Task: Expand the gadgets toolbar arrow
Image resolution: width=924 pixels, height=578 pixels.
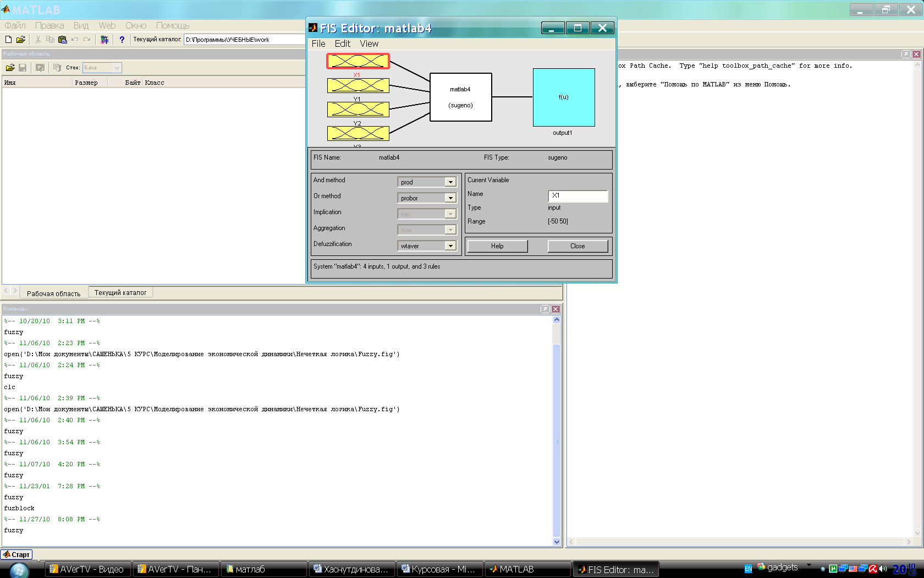Action: coord(809,565)
